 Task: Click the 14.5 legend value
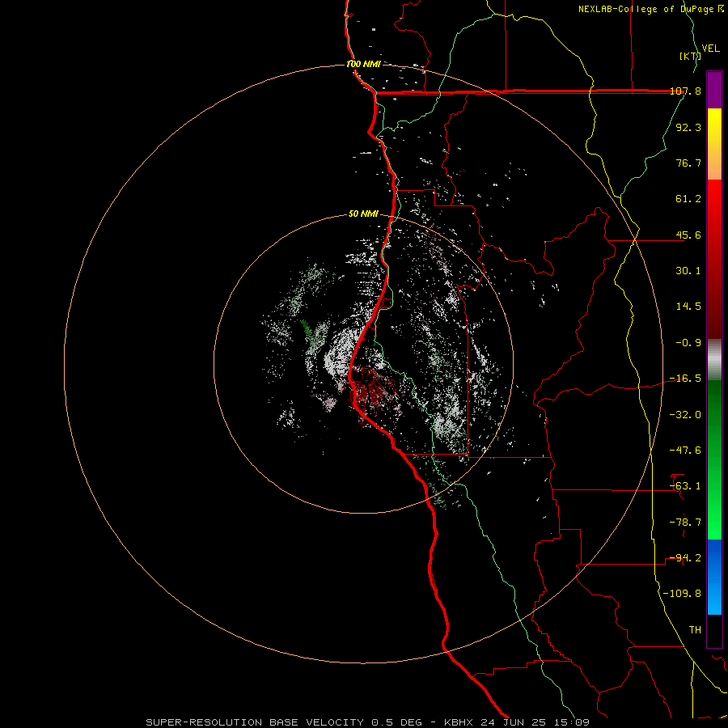688,307
